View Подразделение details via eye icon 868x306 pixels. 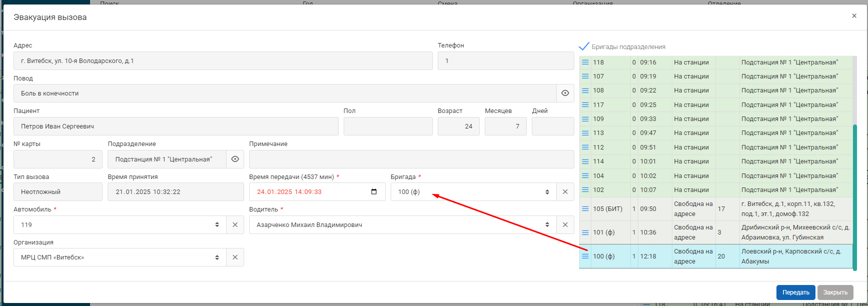point(235,159)
